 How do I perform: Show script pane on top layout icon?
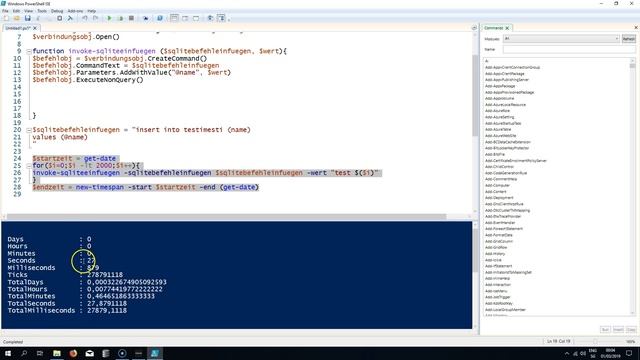point(174,18)
